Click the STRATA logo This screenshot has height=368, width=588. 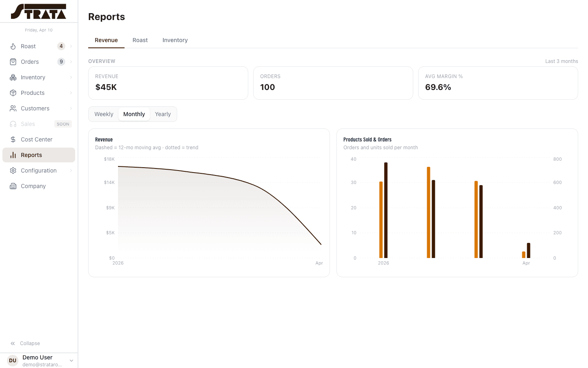39,11
